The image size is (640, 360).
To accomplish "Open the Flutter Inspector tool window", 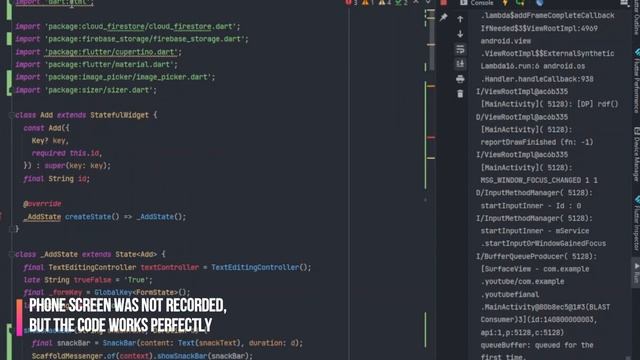I will click(x=636, y=223).
